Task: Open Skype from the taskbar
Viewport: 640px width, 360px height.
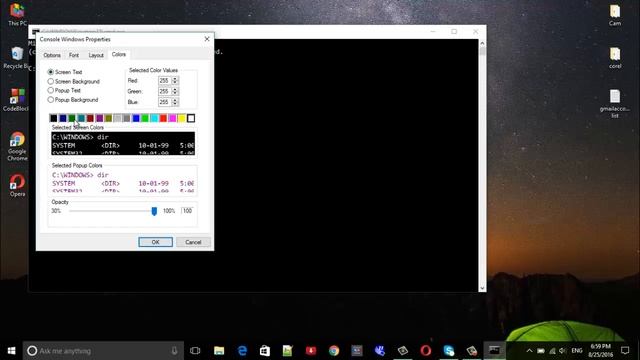Action: (449, 351)
